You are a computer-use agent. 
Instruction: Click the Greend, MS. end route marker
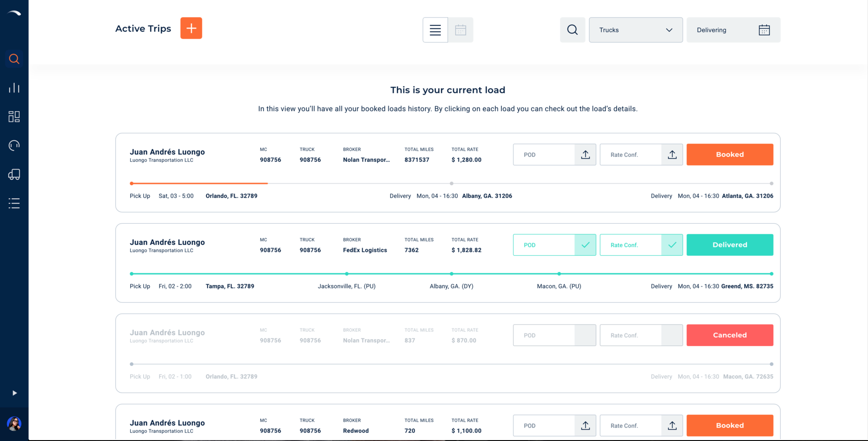pos(772,274)
